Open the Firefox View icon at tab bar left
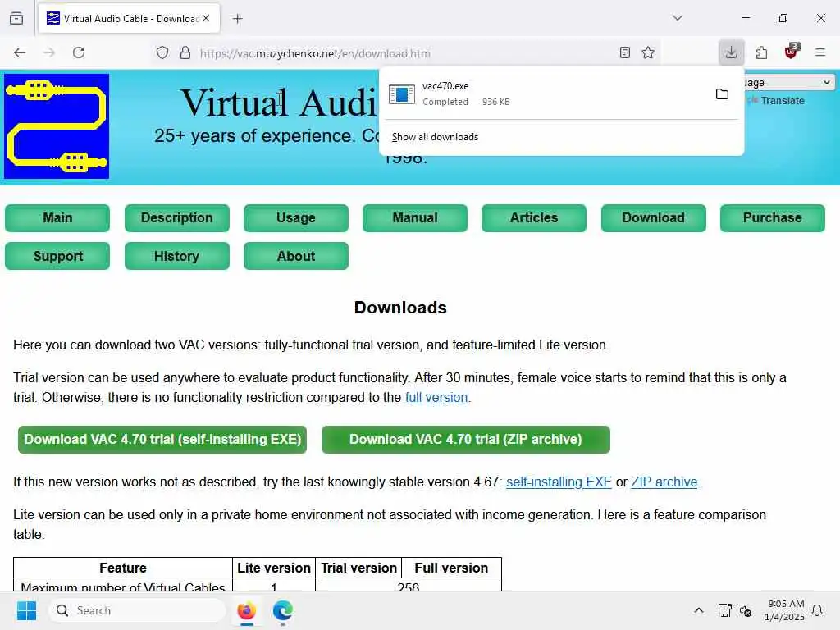 [16, 18]
